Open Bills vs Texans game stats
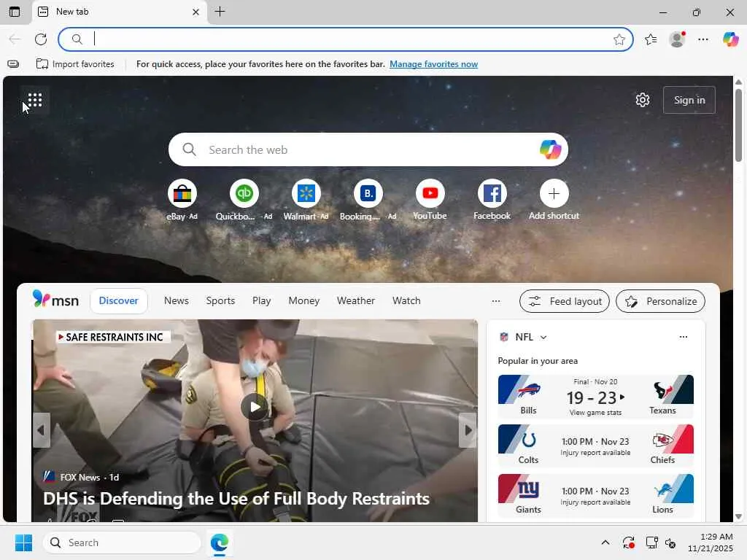This screenshot has height=560, width=747. click(595, 396)
